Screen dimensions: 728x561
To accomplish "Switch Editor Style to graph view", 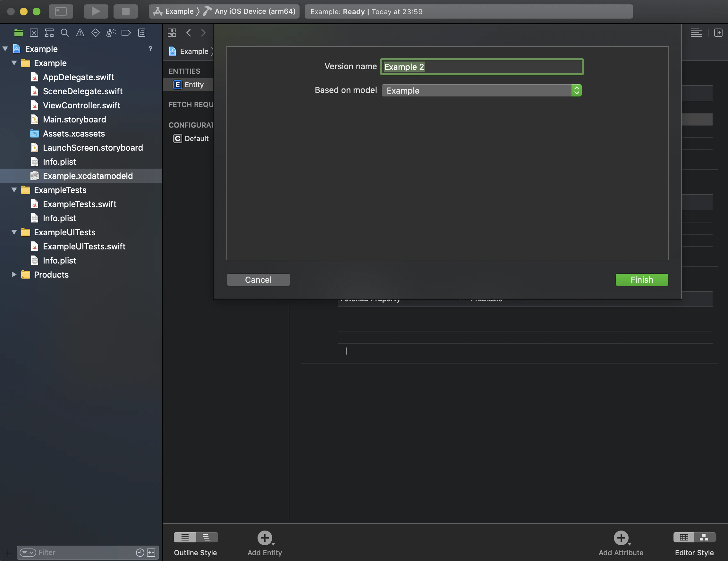I will tap(704, 537).
